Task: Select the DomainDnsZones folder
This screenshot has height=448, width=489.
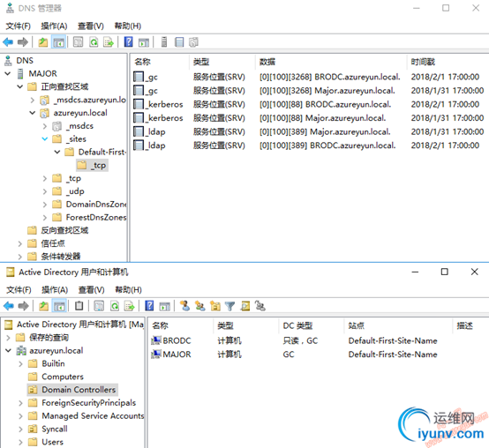Action: pyautogui.click(x=89, y=205)
